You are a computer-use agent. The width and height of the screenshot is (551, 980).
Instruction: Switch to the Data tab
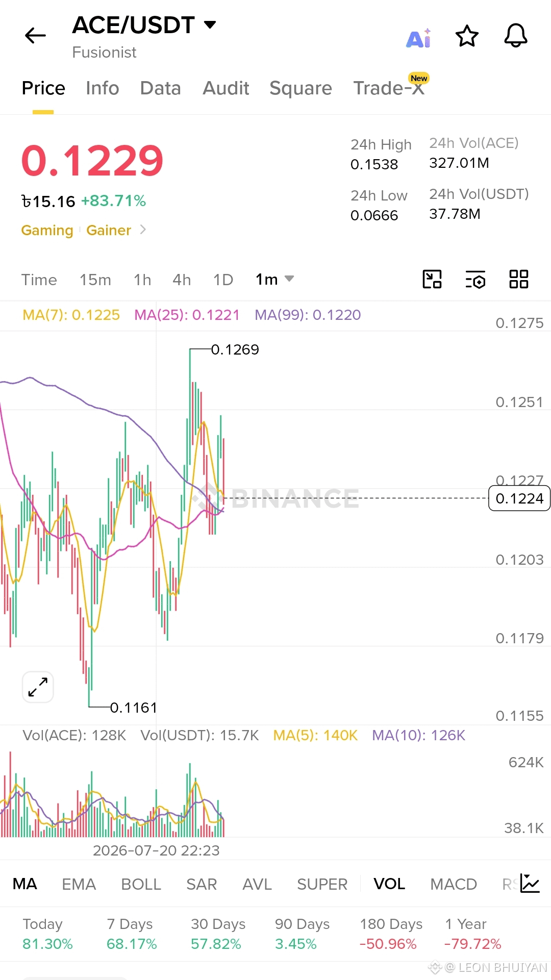pos(161,88)
